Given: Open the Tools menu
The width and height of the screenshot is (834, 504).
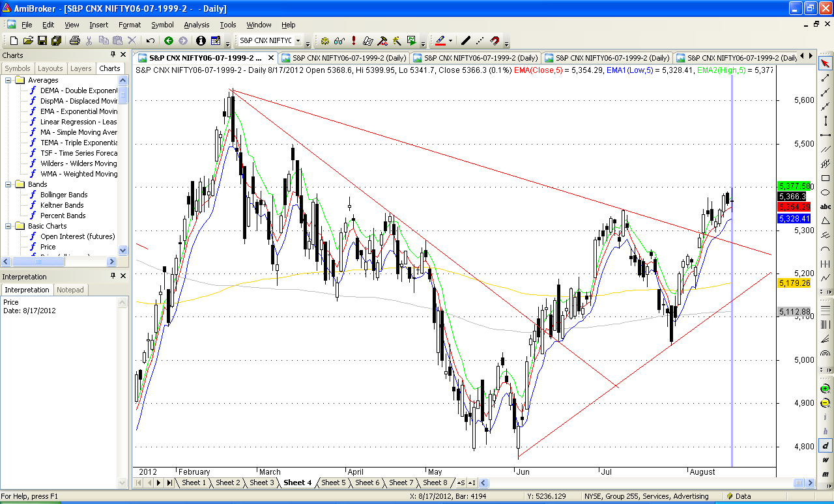Looking at the screenshot, I should click(228, 25).
